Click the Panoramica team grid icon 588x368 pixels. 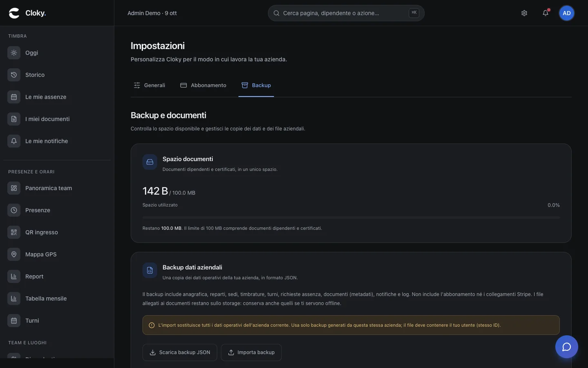point(14,188)
